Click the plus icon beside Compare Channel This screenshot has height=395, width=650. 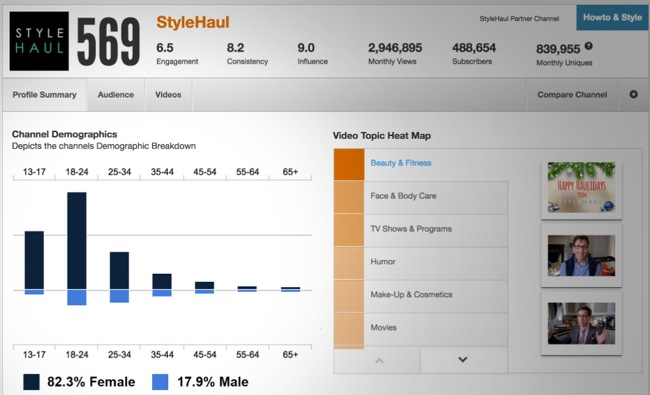point(633,95)
